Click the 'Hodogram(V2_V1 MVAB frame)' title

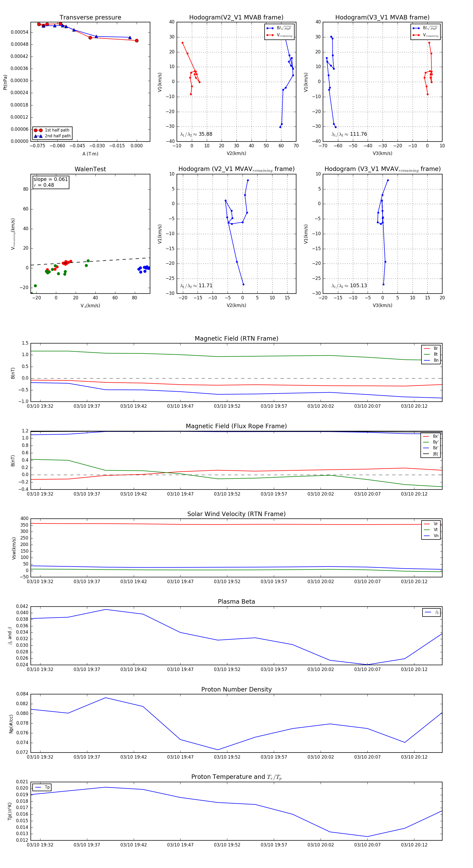click(236, 18)
